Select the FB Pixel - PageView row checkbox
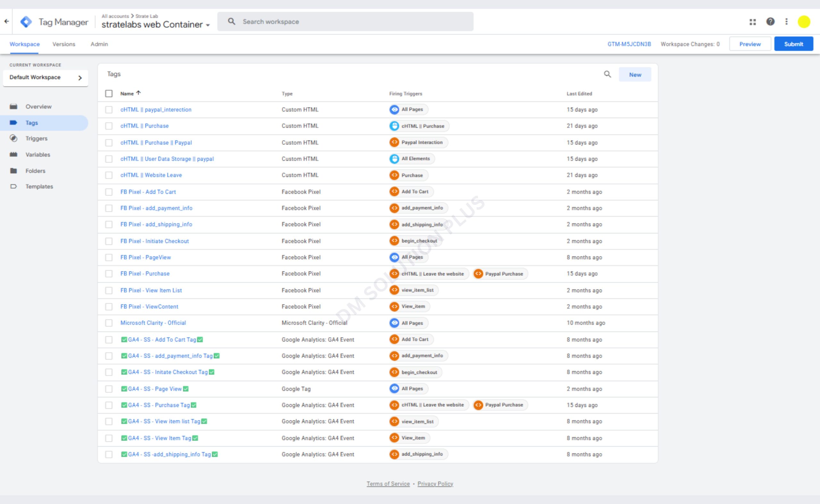Image resolution: width=820 pixels, height=504 pixels. (x=109, y=257)
